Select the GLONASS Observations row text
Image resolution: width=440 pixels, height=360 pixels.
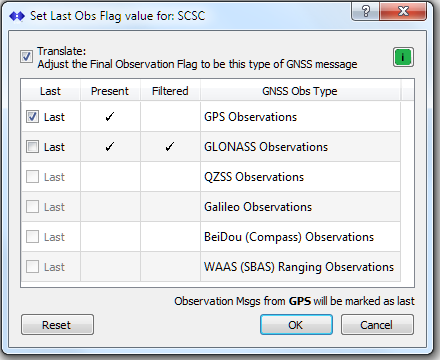pyautogui.click(x=266, y=147)
